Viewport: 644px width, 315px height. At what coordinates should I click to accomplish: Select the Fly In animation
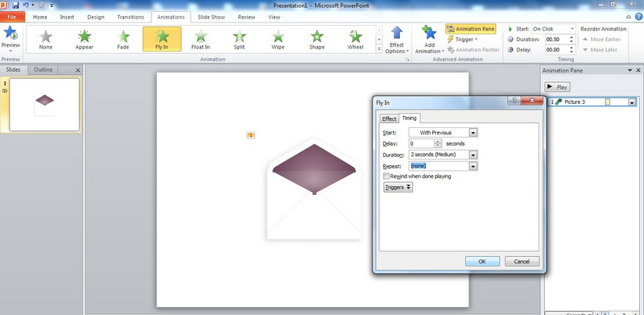pyautogui.click(x=162, y=39)
